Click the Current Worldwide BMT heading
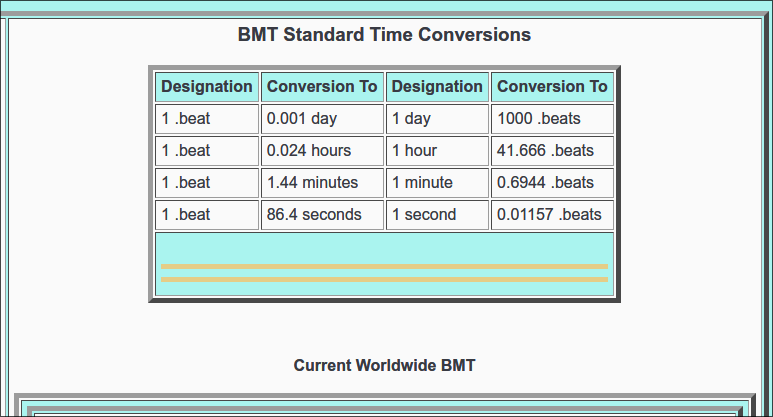Viewport: 773px width, 417px height. click(384, 365)
